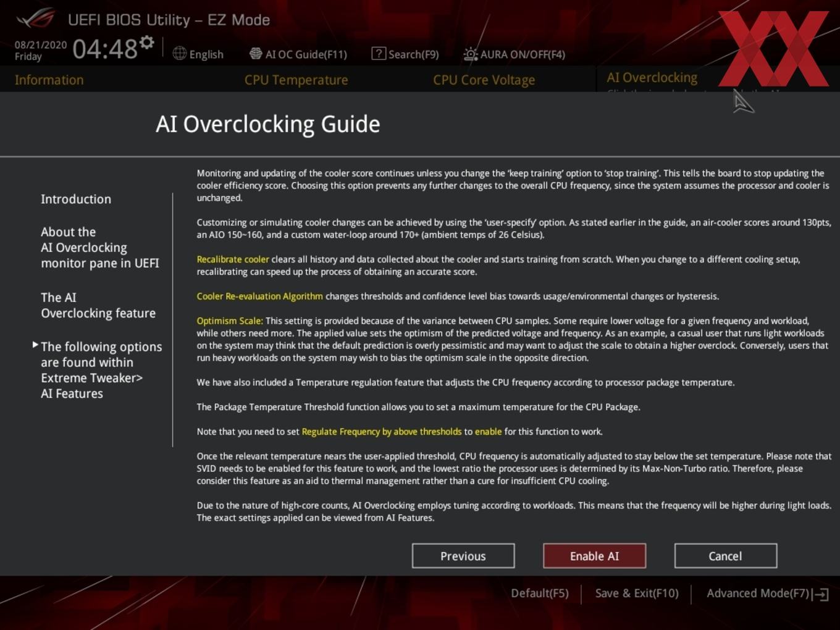The image size is (840, 630).
Task: Click the globe language icon
Action: pos(180,54)
